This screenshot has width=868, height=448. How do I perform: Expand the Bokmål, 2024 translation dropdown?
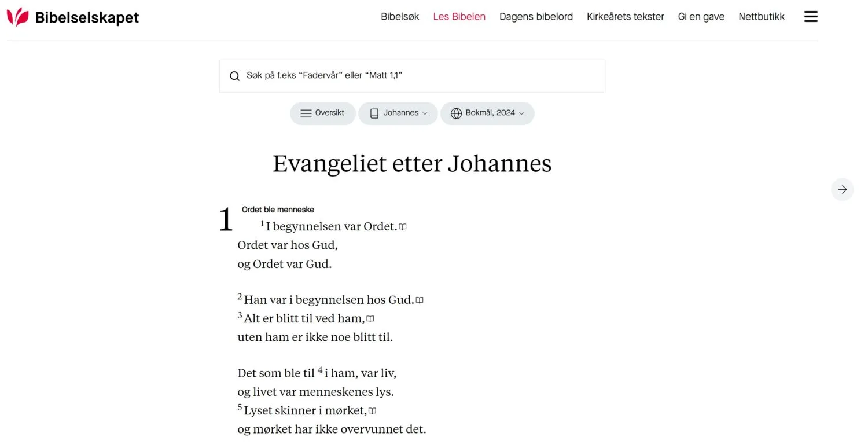[x=487, y=113]
